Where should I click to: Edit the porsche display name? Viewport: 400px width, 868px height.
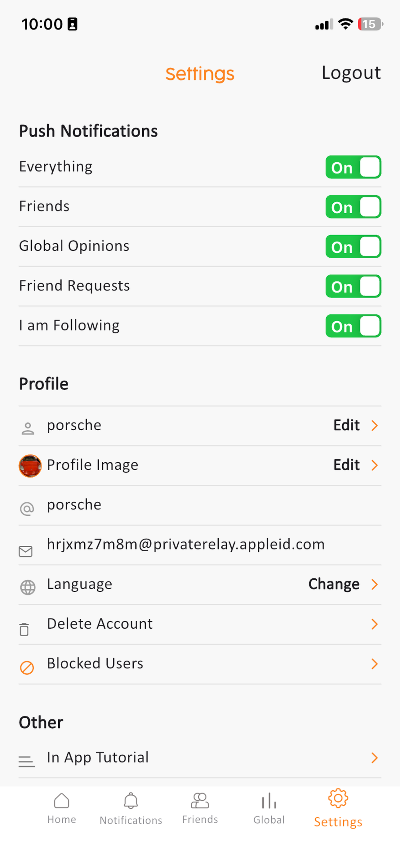(x=356, y=425)
